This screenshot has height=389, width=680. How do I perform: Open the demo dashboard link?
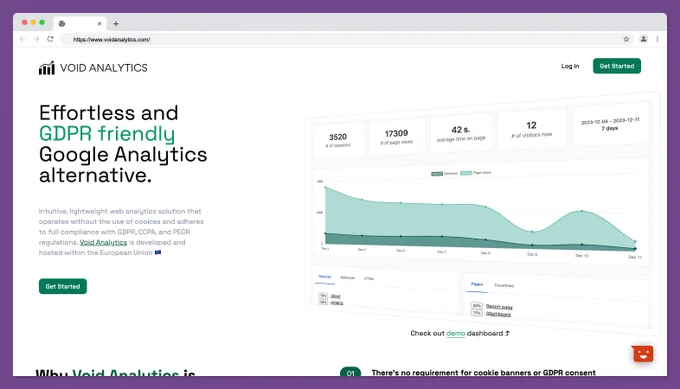(455, 333)
